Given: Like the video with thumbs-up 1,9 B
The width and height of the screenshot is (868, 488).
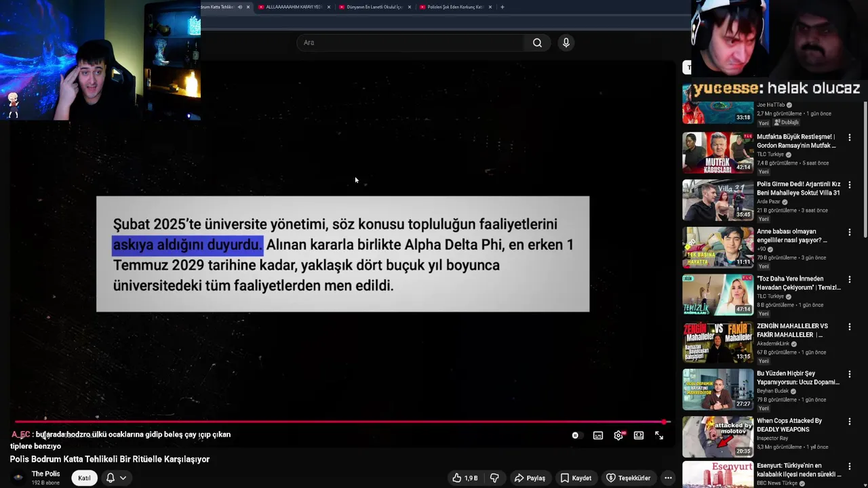Looking at the screenshot, I should point(465,478).
